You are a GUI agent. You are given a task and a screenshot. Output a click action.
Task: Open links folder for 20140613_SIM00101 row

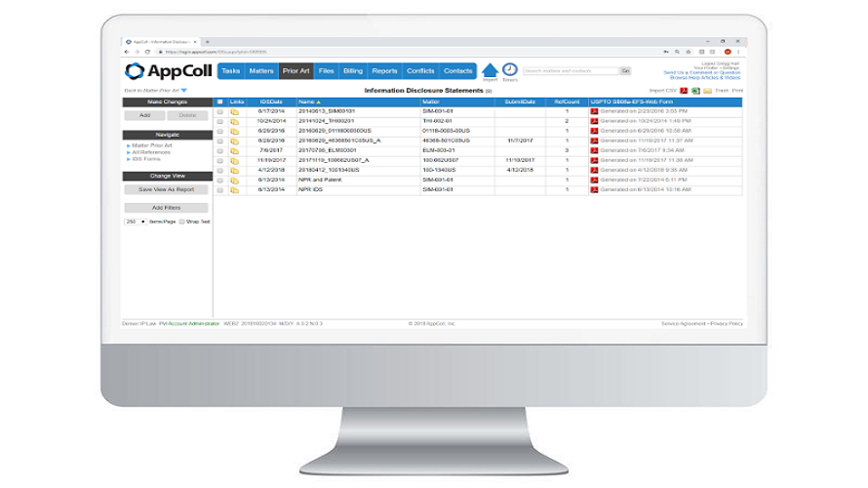(235, 112)
